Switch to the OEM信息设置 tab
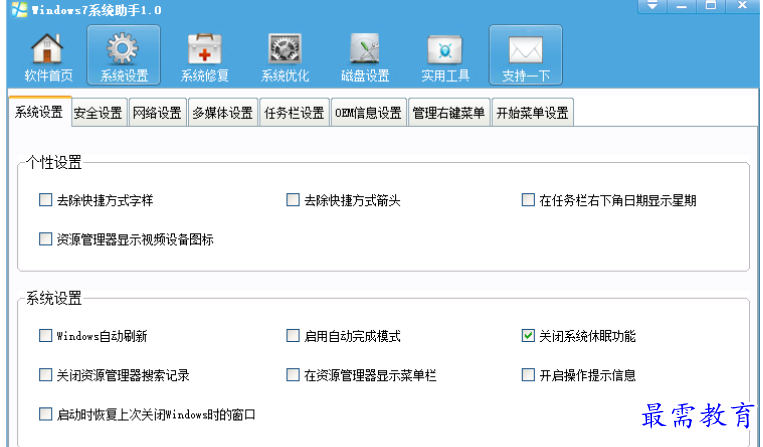Screen dimensions: 763x447 [368, 113]
